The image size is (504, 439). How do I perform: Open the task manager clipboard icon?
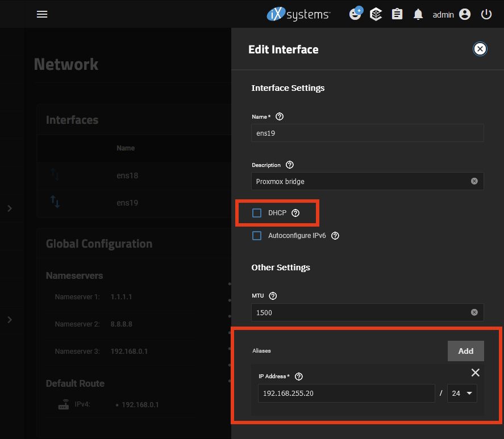(x=397, y=14)
